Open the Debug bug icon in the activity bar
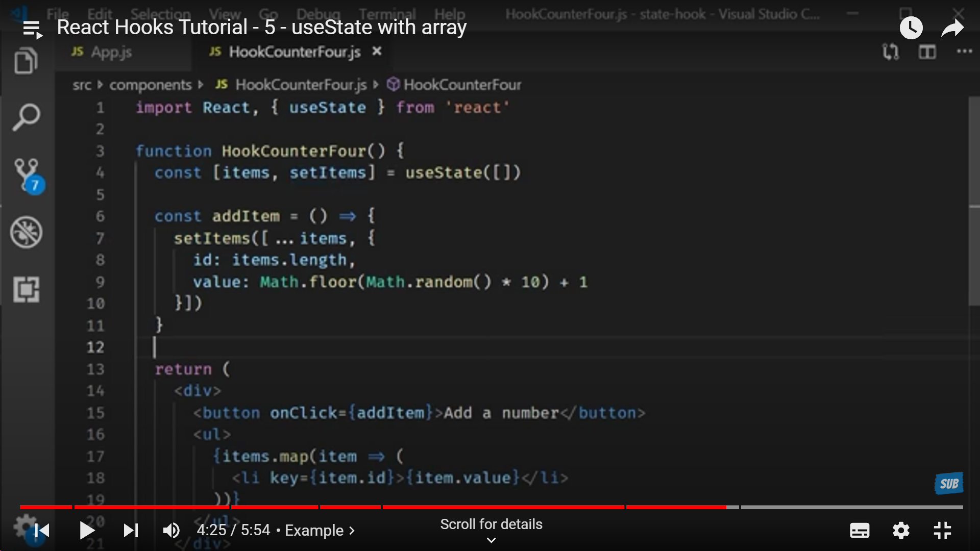 coord(26,233)
